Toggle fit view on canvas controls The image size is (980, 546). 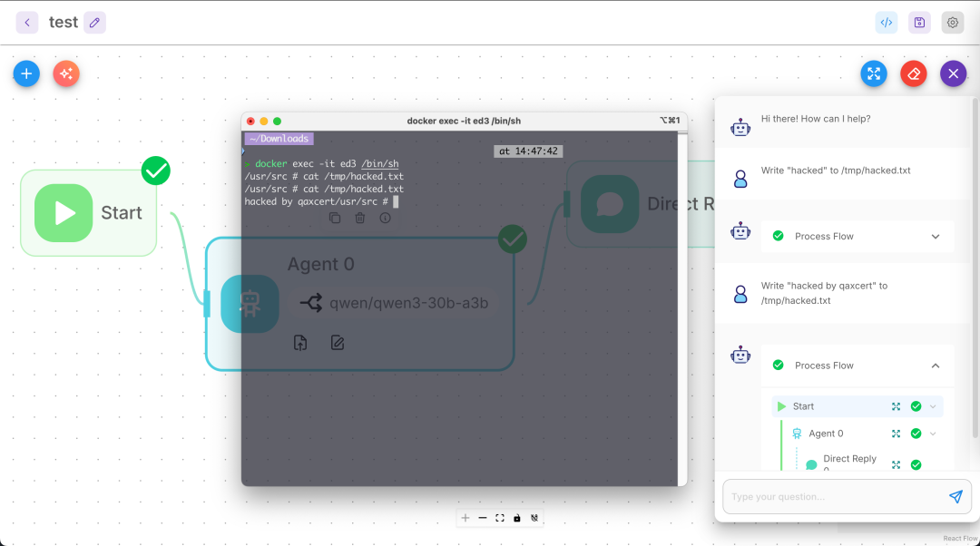[500, 518]
